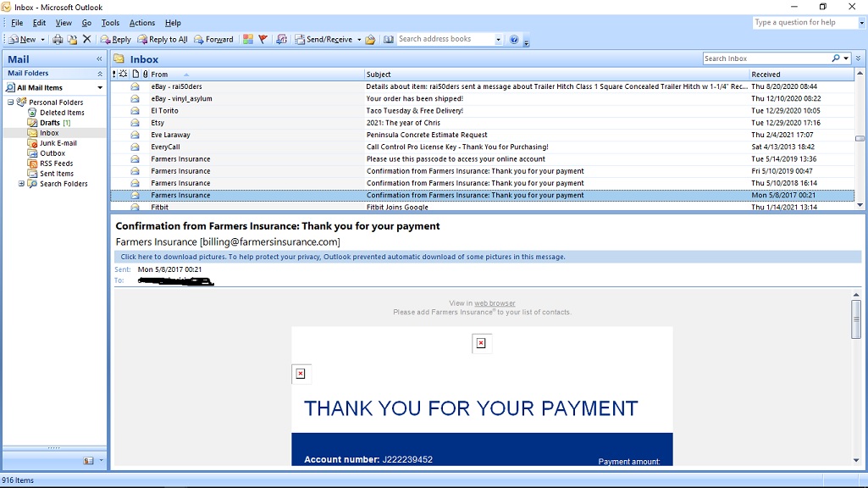Click the Search Inbox magnifier icon
Viewport: 868px width, 488px height.
(835, 58)
